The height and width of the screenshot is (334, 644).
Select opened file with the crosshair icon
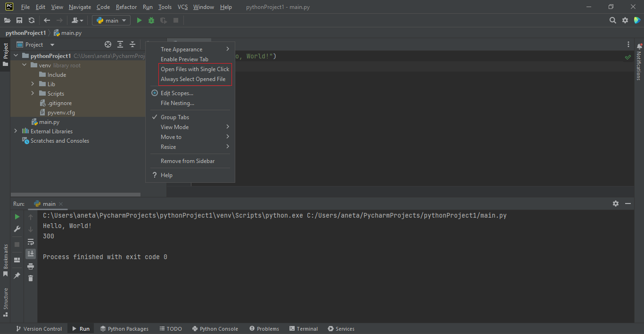click(x=107, y=44)
